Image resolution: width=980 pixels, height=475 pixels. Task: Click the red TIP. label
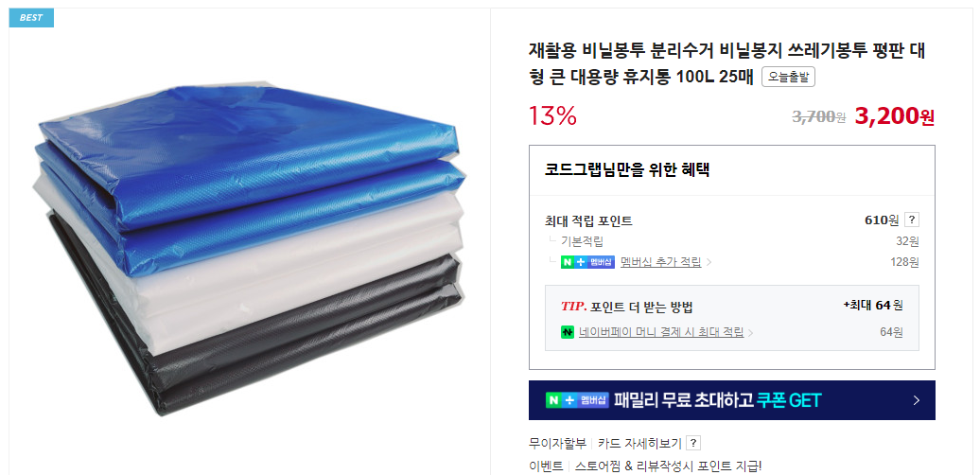(574, 307)
